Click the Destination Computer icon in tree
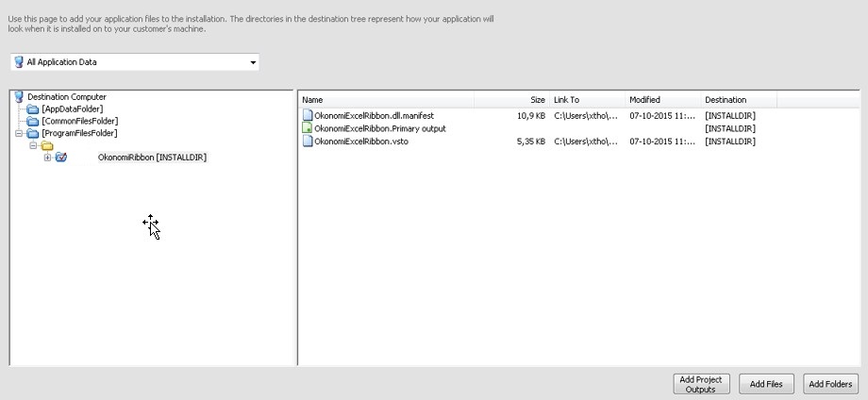The height and width of the screenshot is (400, 868). click(20, 97)
